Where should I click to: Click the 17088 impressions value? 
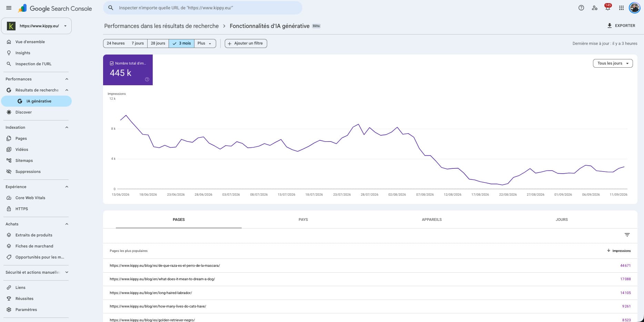625,279
